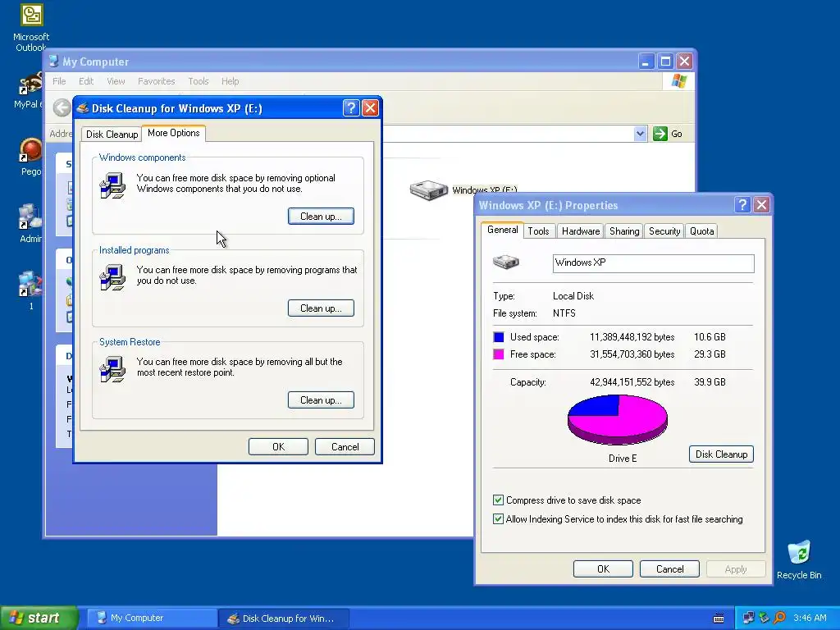Click the Start button

[38, 618]
